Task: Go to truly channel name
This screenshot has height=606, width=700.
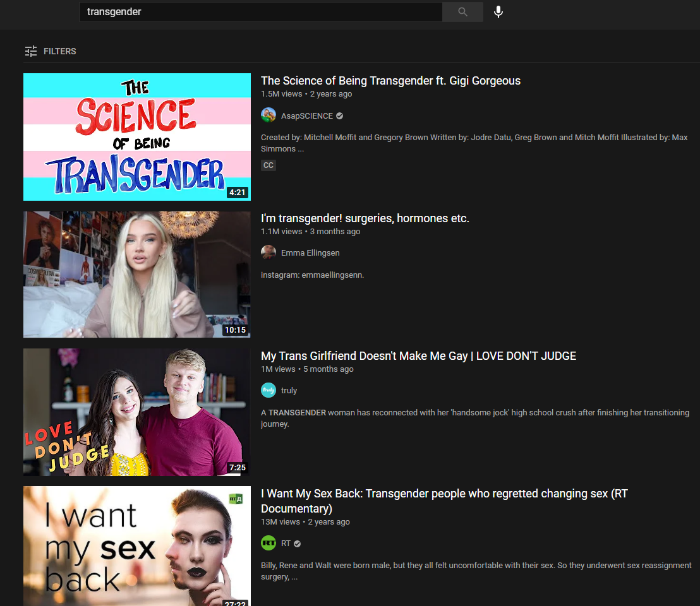Action: point(289,391)
